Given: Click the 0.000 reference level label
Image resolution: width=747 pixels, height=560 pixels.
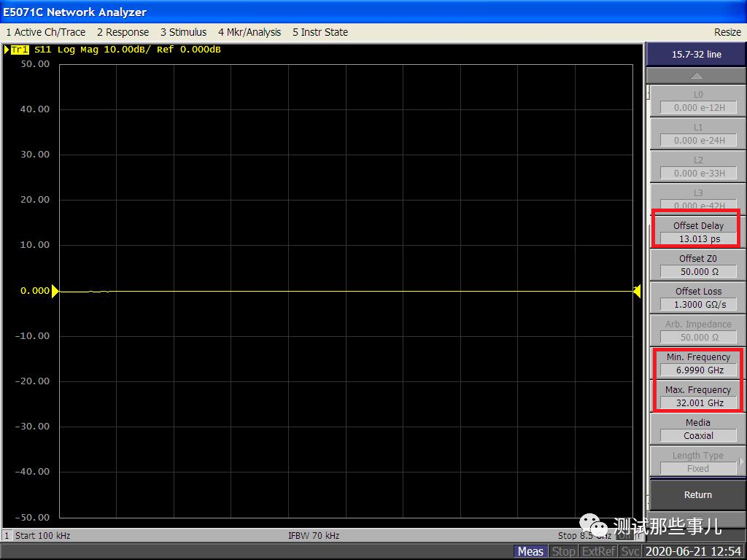Looking at the screenshot, I should tap(35, 290).
